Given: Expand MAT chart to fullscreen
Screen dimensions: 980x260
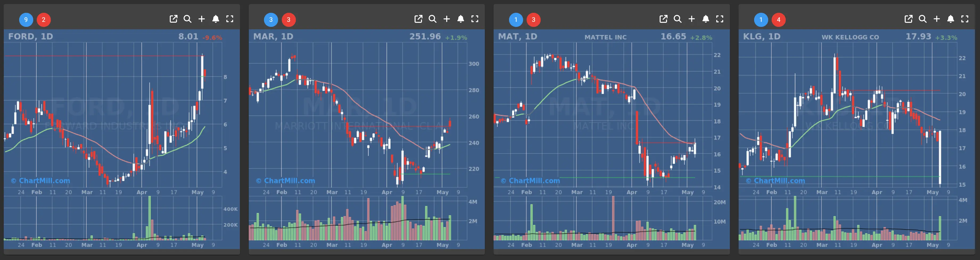Looking at the screenshot, I should (x=720, y=19).
